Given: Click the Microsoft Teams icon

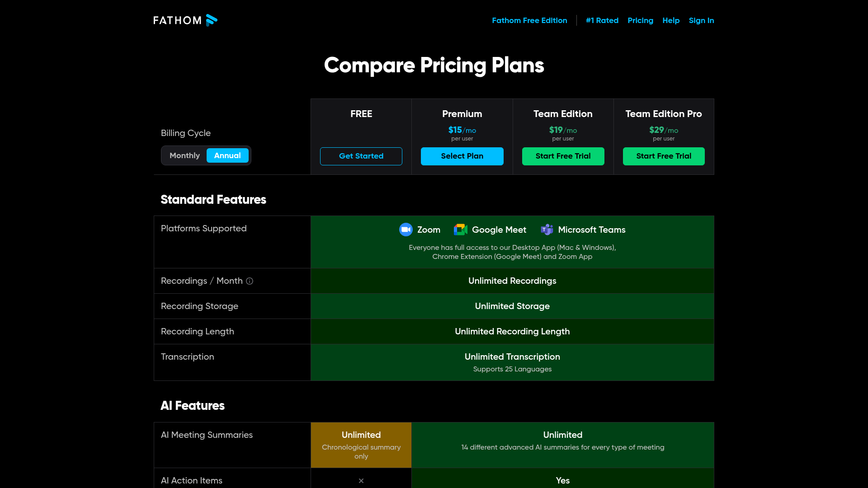Looking at the screenshot, I should [x=547, y=230].
